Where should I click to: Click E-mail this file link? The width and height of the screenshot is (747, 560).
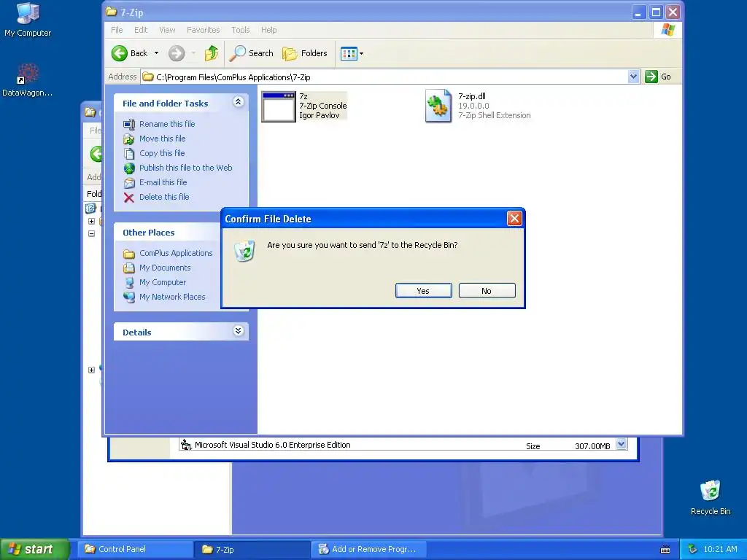tap(163, 182)
